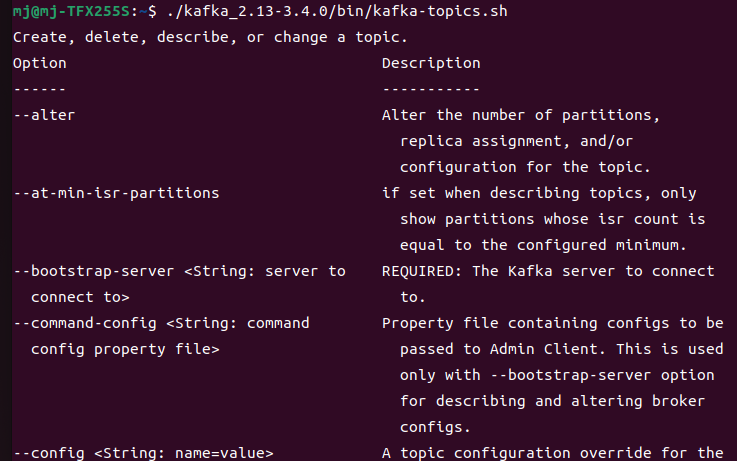Click 'show partitions whose isr count is' line
The width and height of the screenshot is (737, 461).
[x=552, y=219]
